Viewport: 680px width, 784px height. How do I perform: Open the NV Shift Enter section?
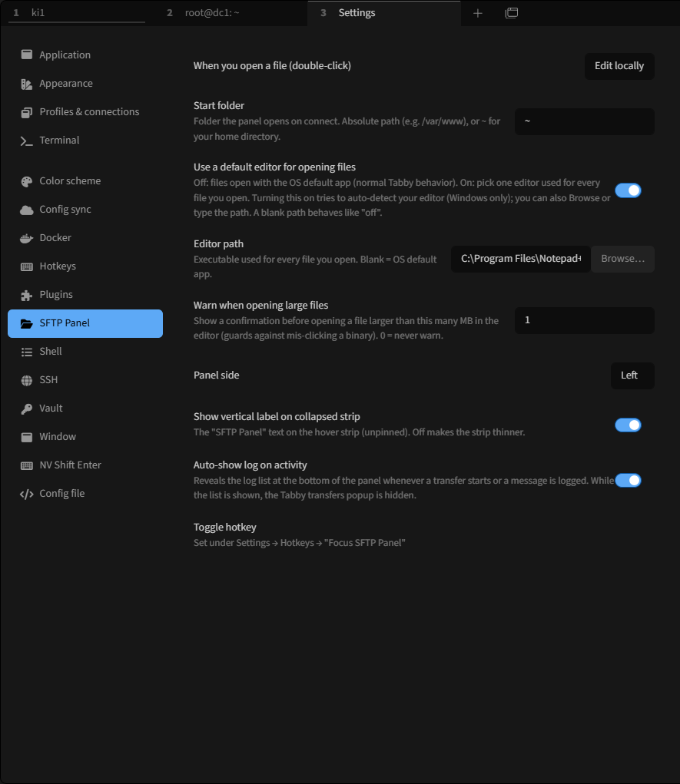click(x=85, y=465)
